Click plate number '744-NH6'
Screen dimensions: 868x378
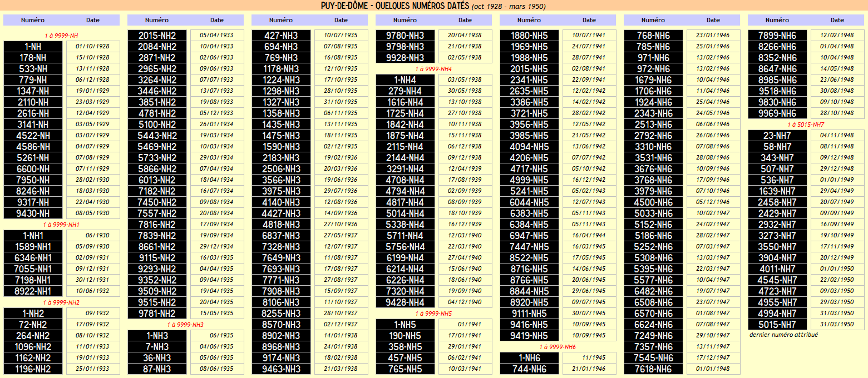click(x=529, y=369)
